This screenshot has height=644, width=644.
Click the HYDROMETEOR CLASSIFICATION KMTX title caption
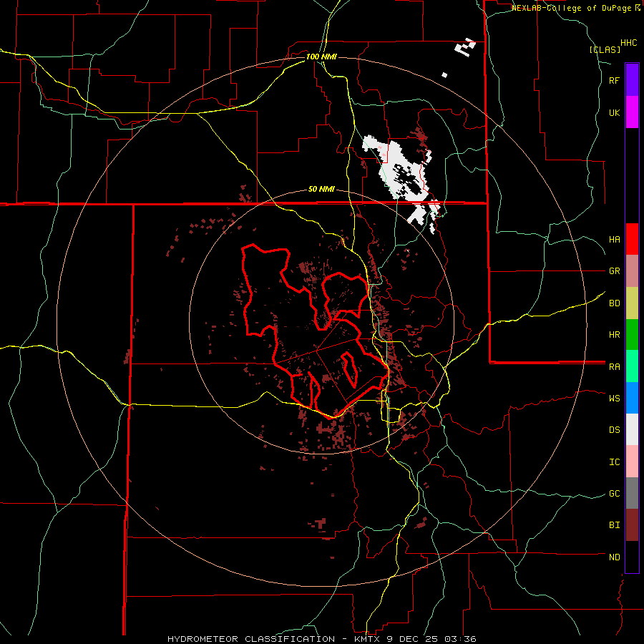click(x=322, y=639)
